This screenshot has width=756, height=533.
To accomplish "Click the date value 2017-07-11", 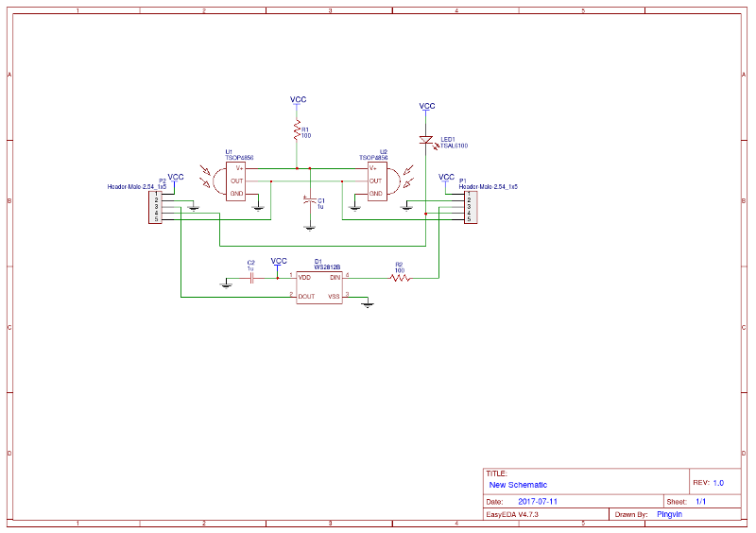I will point(538,502).
